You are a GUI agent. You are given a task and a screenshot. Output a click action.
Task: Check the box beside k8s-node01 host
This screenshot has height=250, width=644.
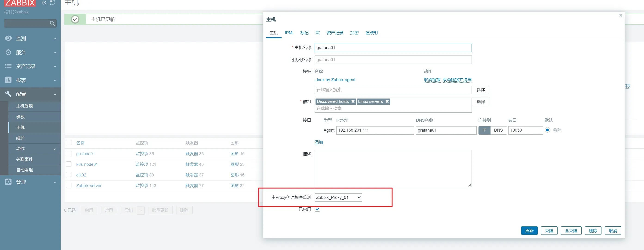tap(69, 164)
